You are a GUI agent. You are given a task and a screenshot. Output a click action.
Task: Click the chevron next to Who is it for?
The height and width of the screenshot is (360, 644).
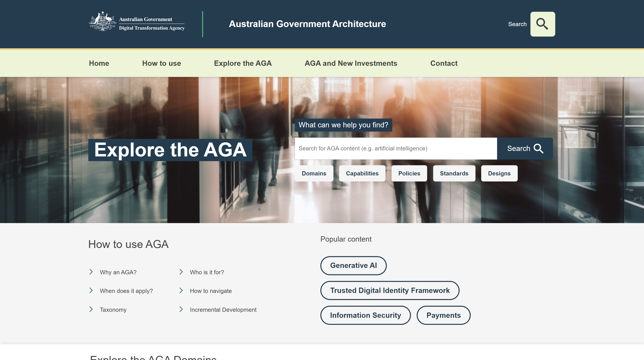(181, 272)
